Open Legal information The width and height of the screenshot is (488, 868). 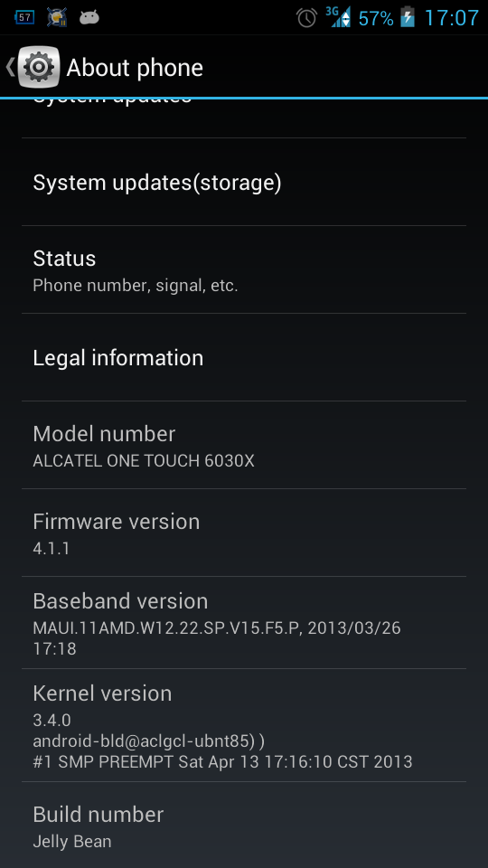244,358
